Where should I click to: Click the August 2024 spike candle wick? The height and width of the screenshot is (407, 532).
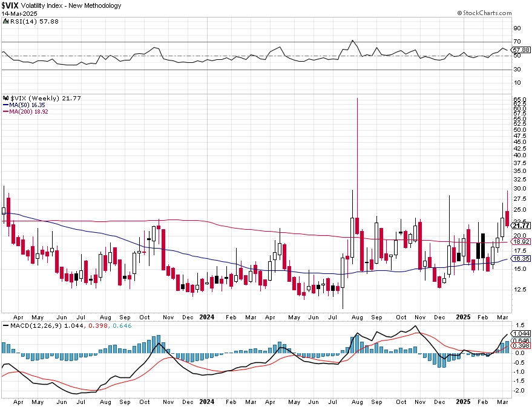357,158
